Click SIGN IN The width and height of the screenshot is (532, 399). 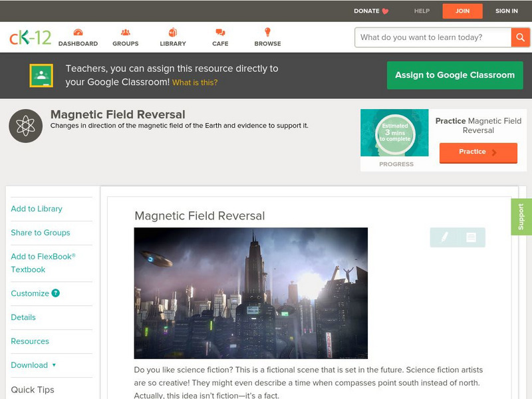(x=507, y=11)
